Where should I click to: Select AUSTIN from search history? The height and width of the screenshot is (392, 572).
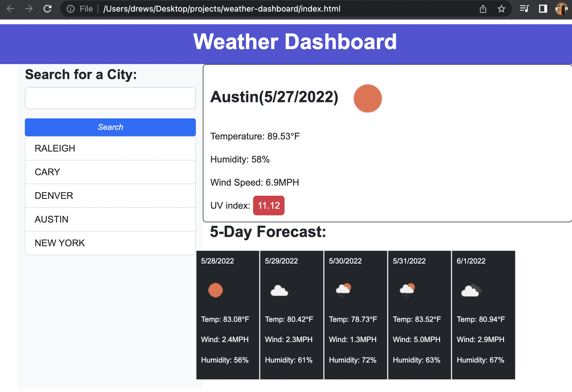110,219
